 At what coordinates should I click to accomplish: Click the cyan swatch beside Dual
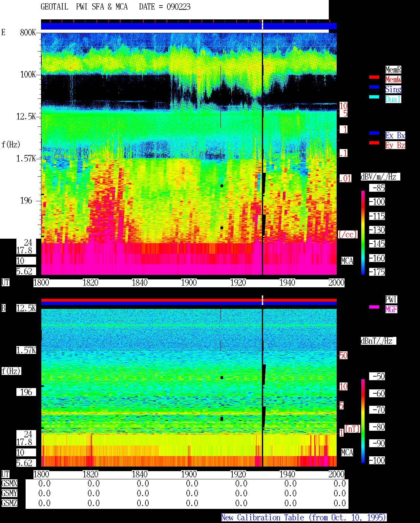tap(374, 97)
